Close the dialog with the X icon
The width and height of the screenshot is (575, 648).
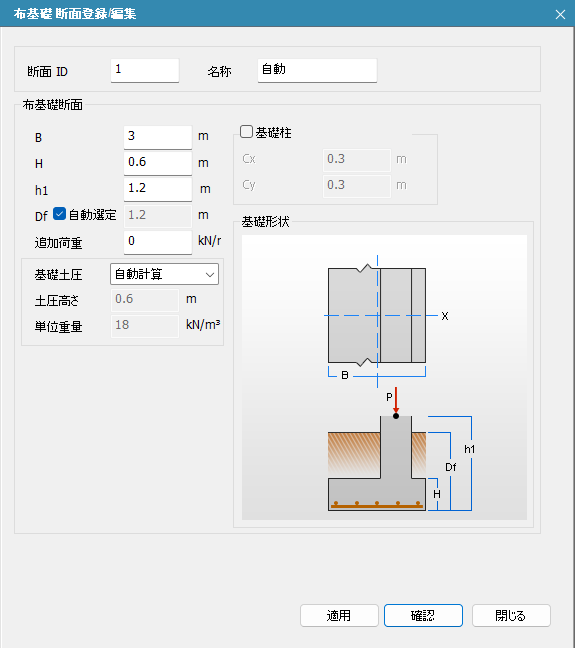click(560, 14)
